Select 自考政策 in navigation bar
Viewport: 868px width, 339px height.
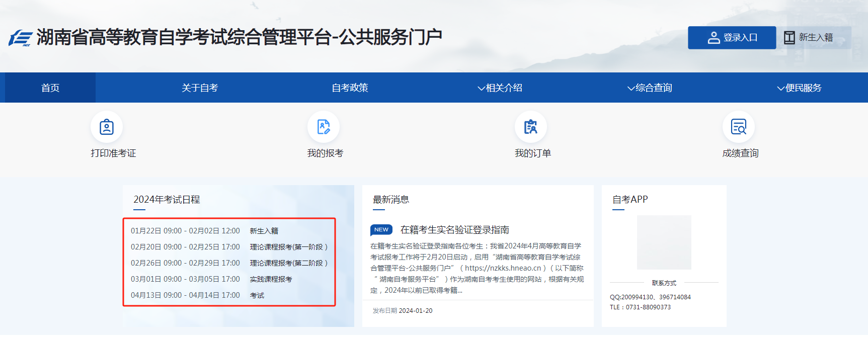350,88
